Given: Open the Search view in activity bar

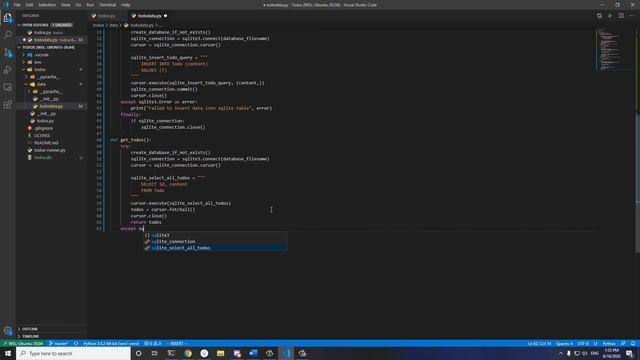Looking at the screenshot, I should pyautogui.click(x=8, y=35).
